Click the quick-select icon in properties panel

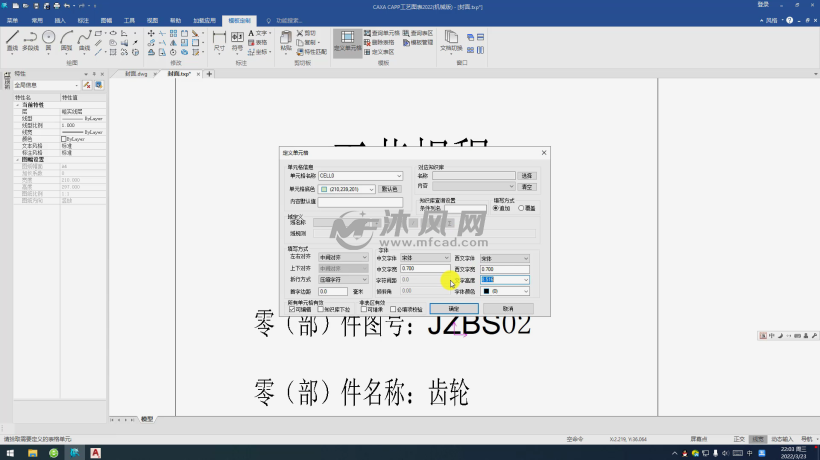[x=99, y=85]
